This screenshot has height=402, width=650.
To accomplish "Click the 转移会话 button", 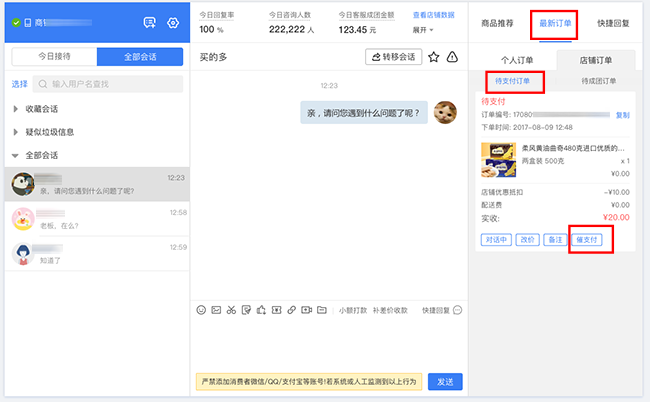I will point(393,57).
